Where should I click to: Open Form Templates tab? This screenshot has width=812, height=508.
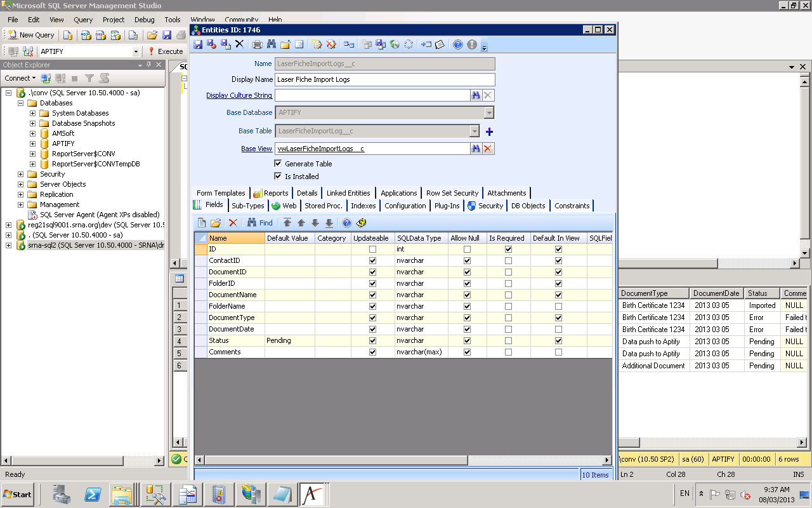click(221, 192)
